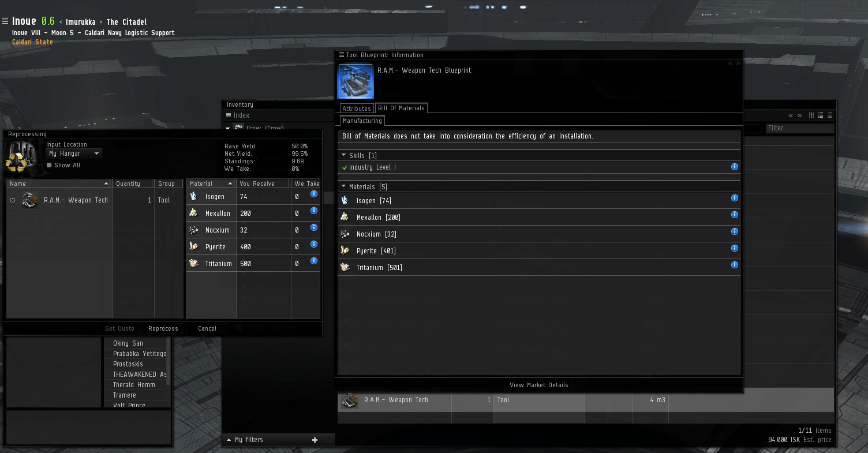Image resolution: width=868 pixels, height=453 pixels.
Task: Sort reprocessing output by the Material column
Action: (211, 184)
